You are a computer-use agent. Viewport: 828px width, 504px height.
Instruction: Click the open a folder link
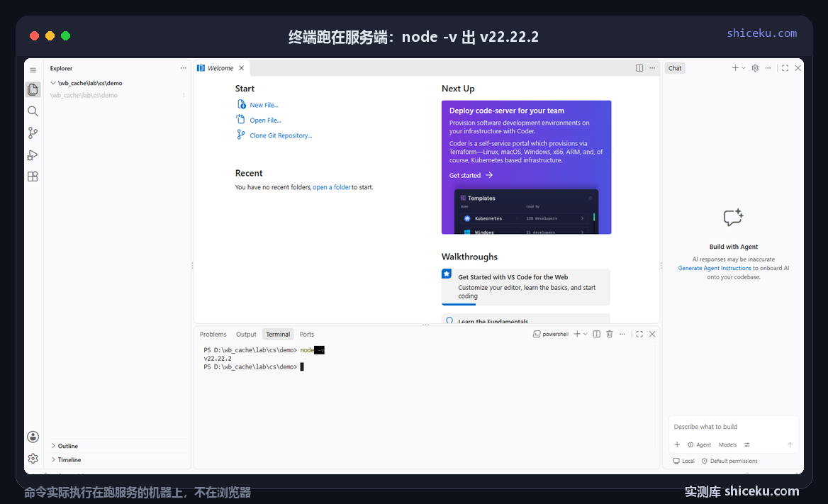(332, 188)
